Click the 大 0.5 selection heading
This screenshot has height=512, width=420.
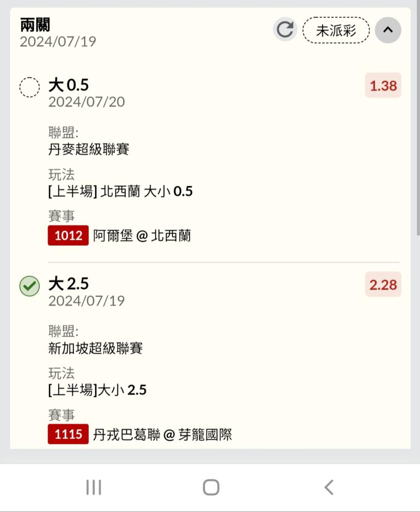[69, 85]
